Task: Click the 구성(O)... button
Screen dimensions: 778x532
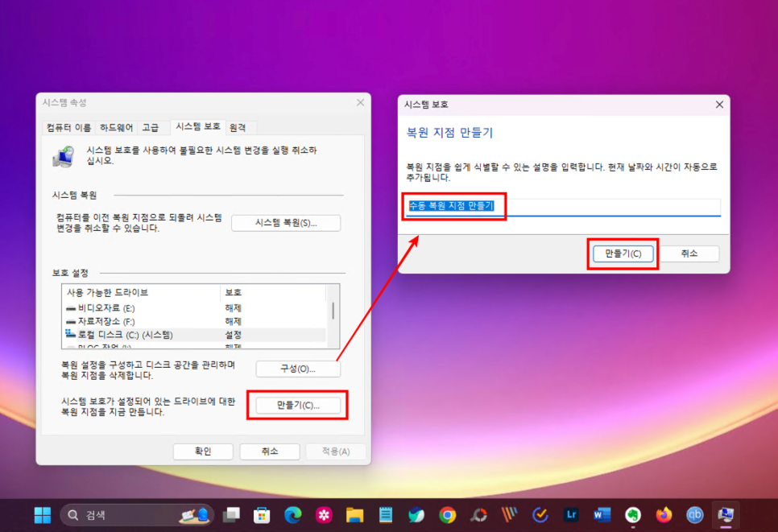Action: [298, 369]
